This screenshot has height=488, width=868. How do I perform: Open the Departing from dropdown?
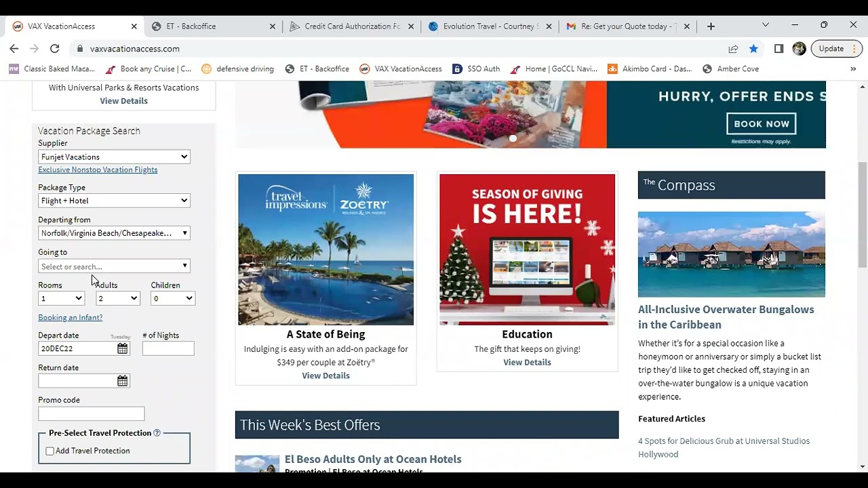[114, 233]
